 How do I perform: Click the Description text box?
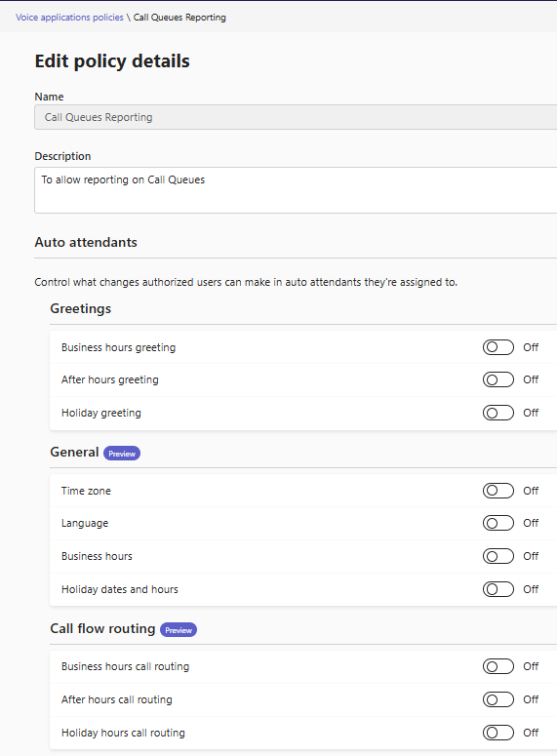coord(296,190)
